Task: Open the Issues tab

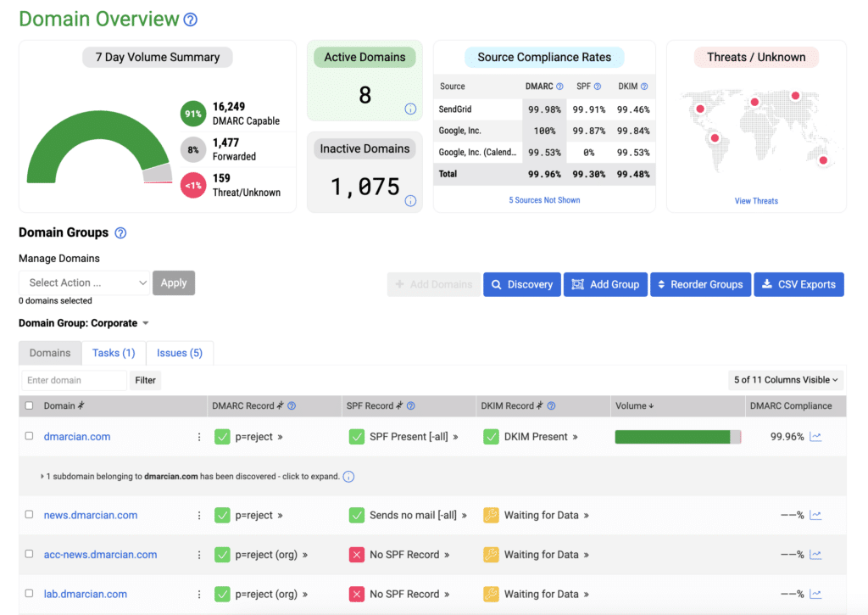Action: [179, 352]
